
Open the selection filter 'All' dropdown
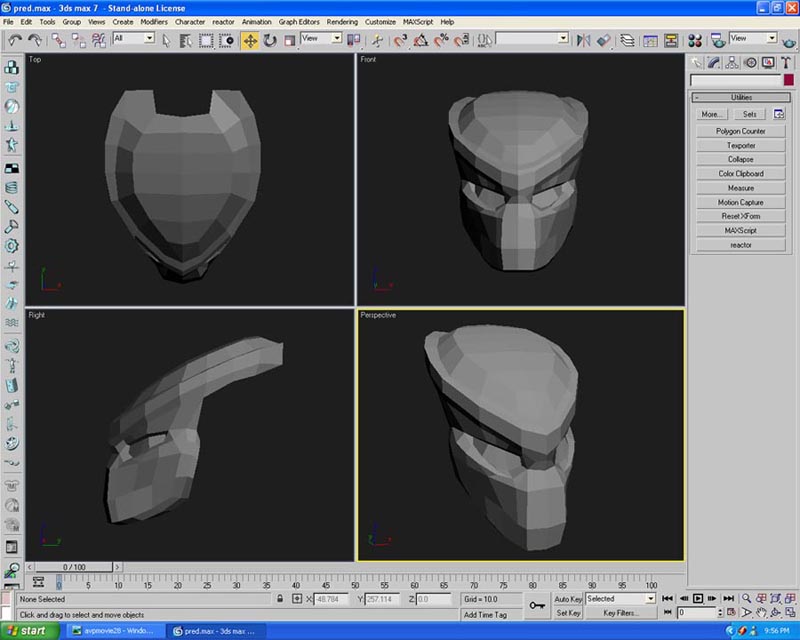pos(149,38)
